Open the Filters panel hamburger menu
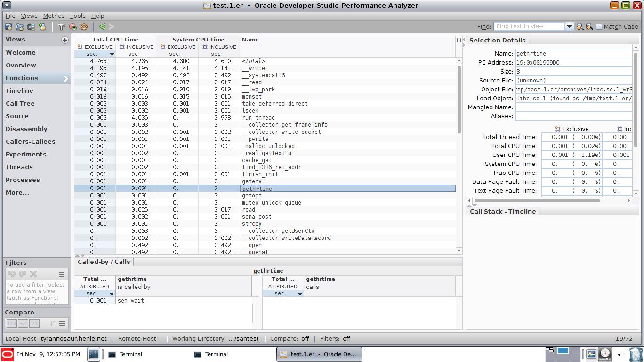644x362 pixels. pyautogui.click(x=62, y=274)
